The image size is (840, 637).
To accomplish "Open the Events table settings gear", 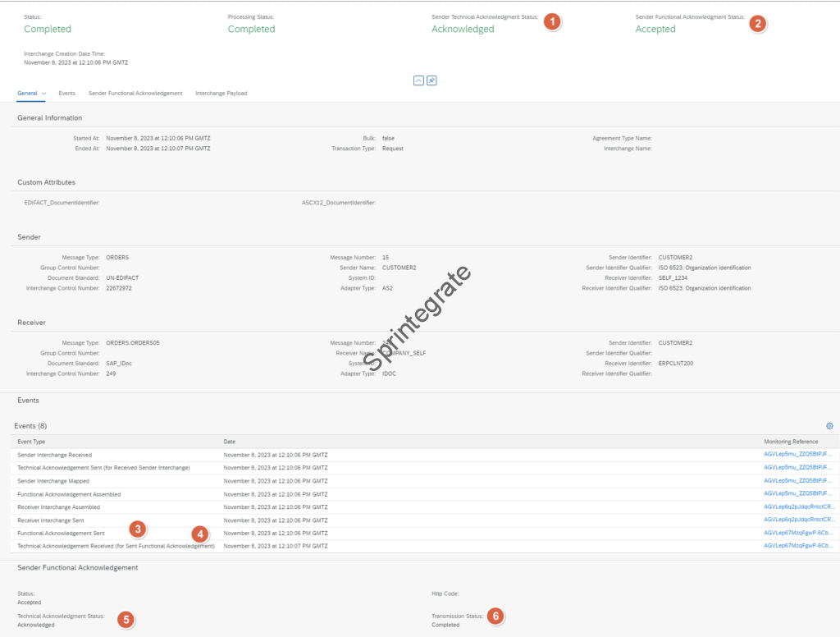I will point(829,426).
